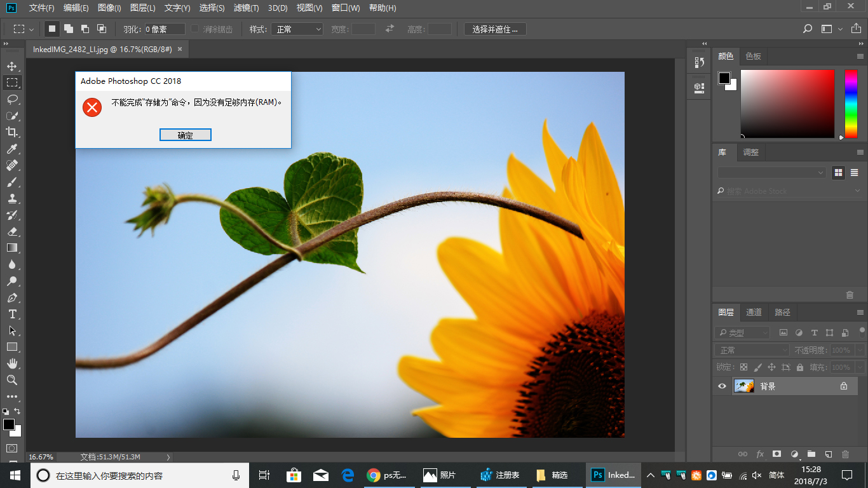
Task: Switch to the 通道 channels tab
Action: (754, 312)
